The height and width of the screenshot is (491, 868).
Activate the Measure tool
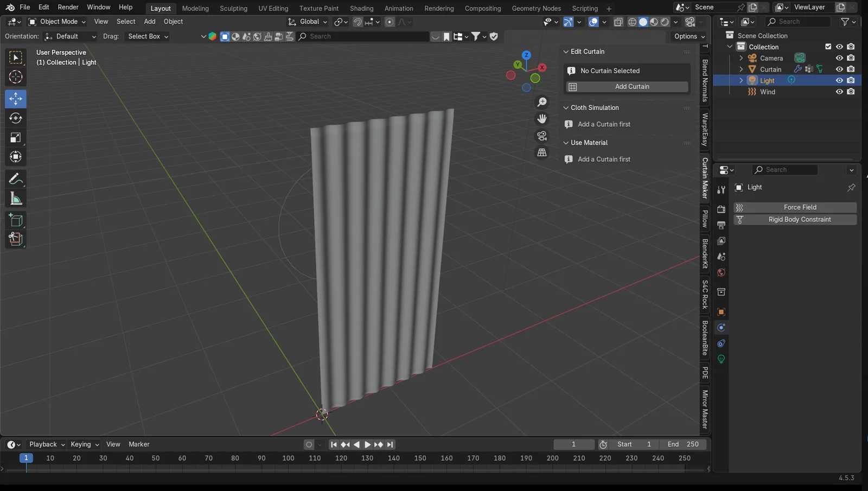[15, 198]
